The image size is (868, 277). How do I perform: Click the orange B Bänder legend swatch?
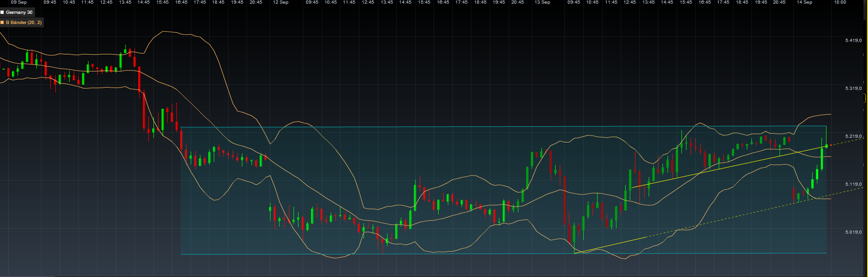coord(2,23)
